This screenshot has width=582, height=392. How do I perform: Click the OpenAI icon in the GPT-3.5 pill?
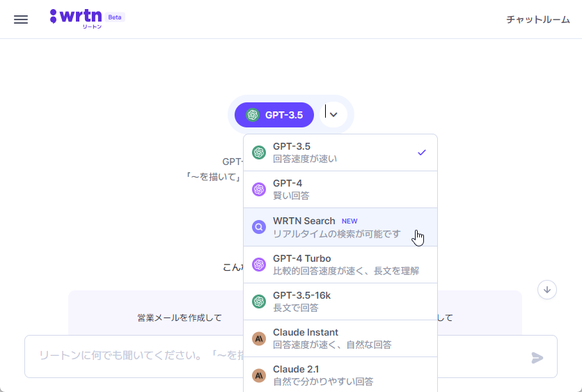click(253, 115)
